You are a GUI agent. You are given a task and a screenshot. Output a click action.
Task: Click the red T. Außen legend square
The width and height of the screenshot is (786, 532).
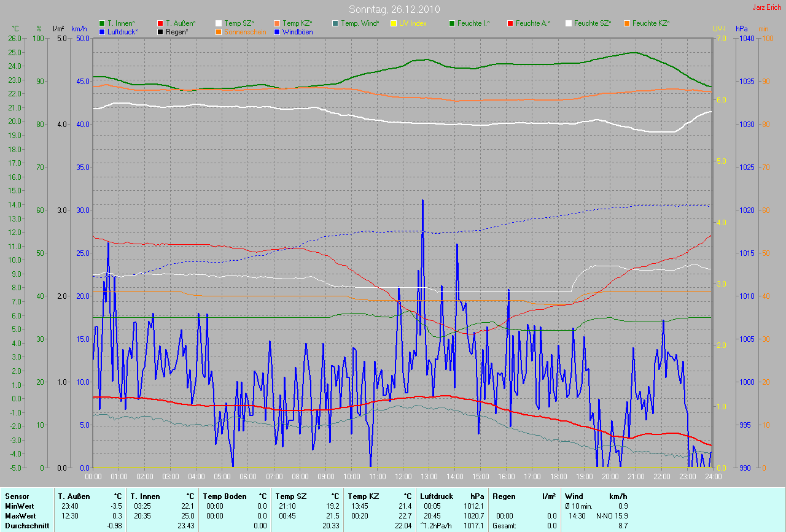pyautogui.click(x=160, y=23)
